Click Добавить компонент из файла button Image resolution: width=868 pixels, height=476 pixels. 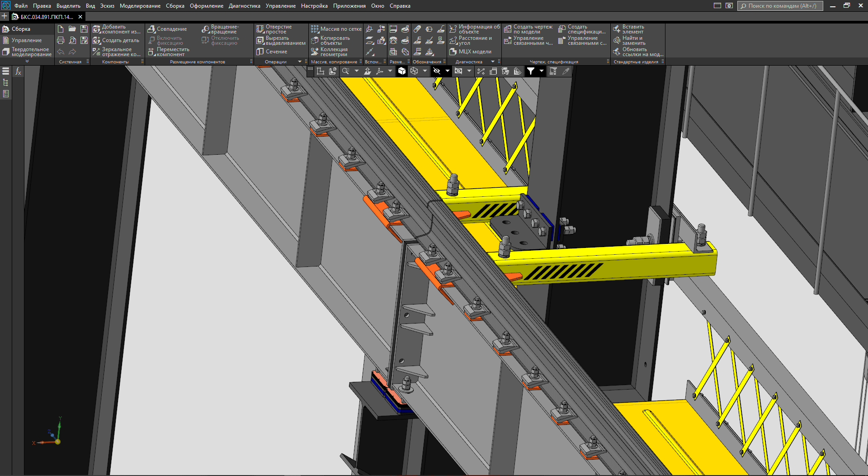[117, 29]
